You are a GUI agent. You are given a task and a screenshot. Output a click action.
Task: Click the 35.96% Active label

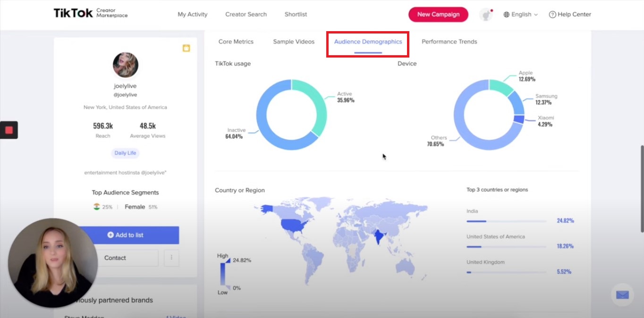click(346, 100)
